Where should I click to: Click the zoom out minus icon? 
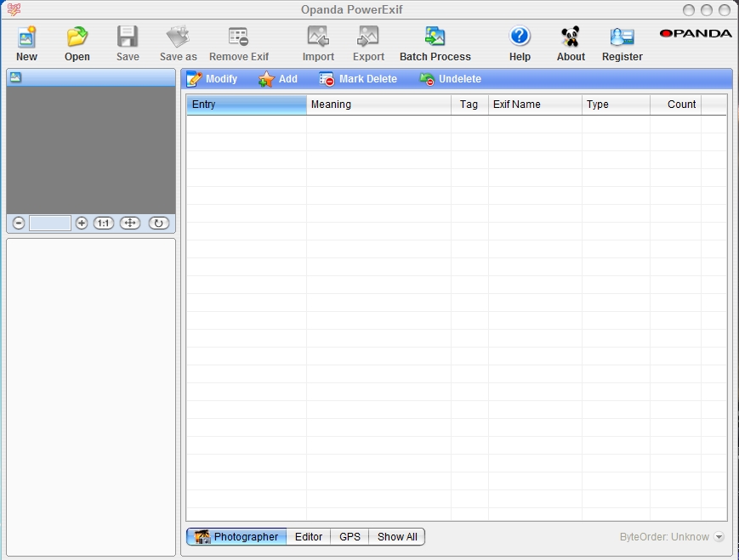point(19,223)
